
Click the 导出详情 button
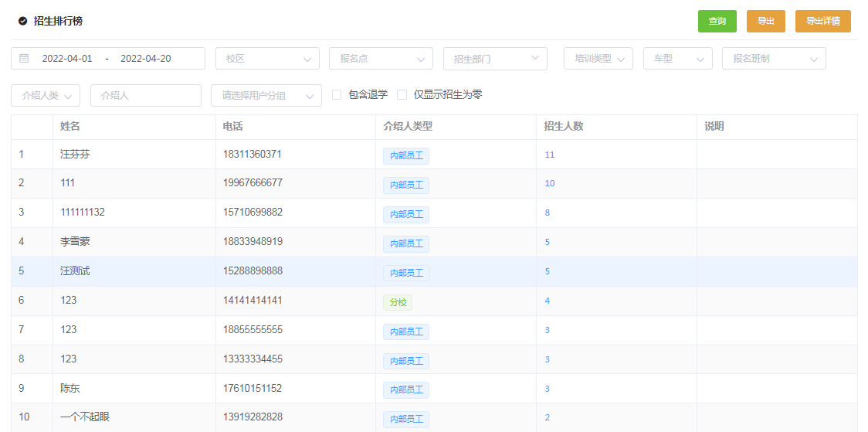click(823, 21)
